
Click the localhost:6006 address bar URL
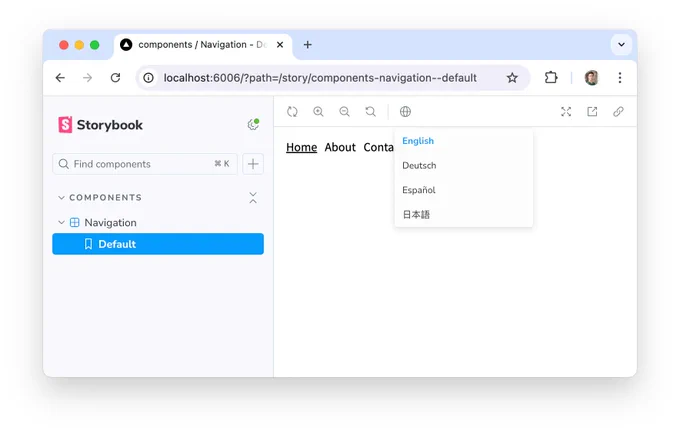pos(320,78)
